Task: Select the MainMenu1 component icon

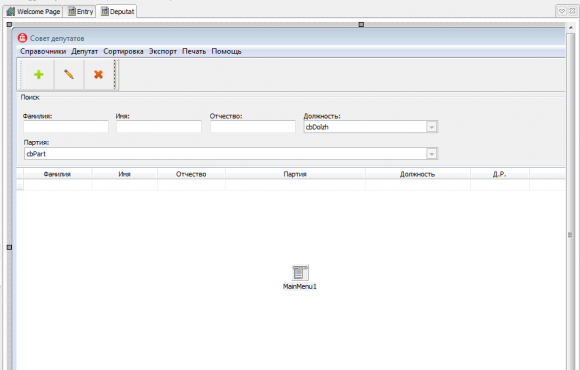Action: click(300, 273)
